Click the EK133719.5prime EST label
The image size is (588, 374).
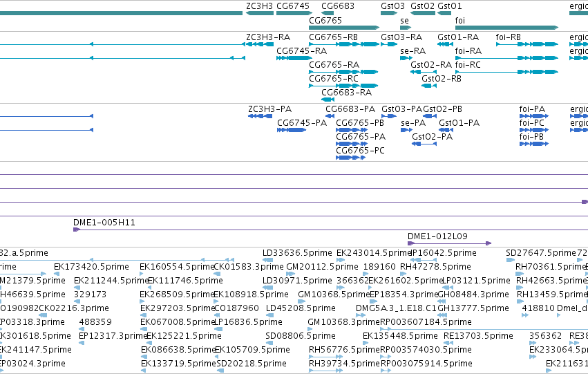click(x=178, y=364)
